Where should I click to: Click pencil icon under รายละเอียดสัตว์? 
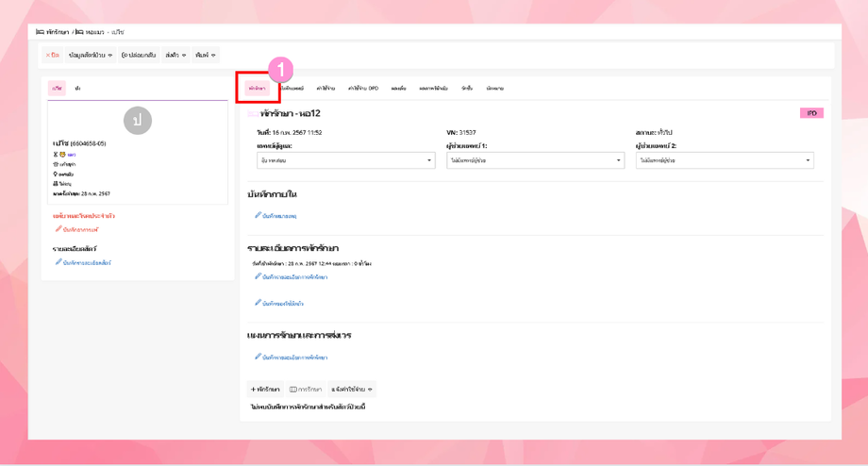click(x=58, y=262)
